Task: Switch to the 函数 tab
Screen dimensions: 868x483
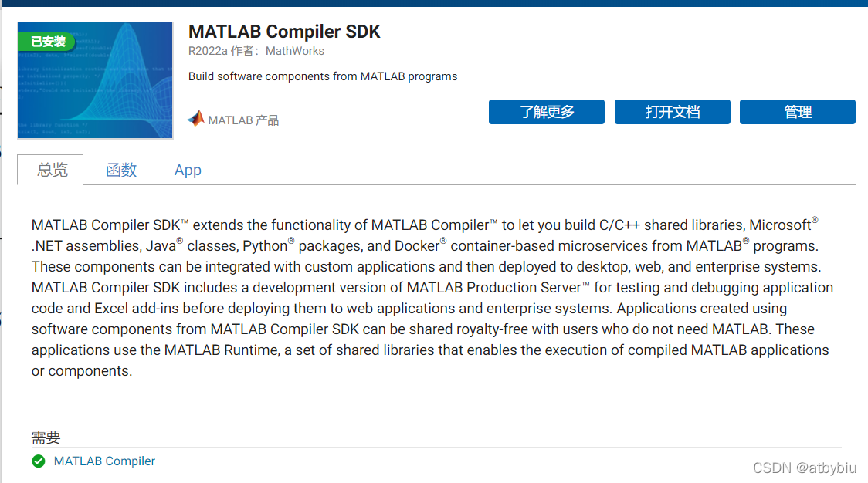Action: coord(120,170)
